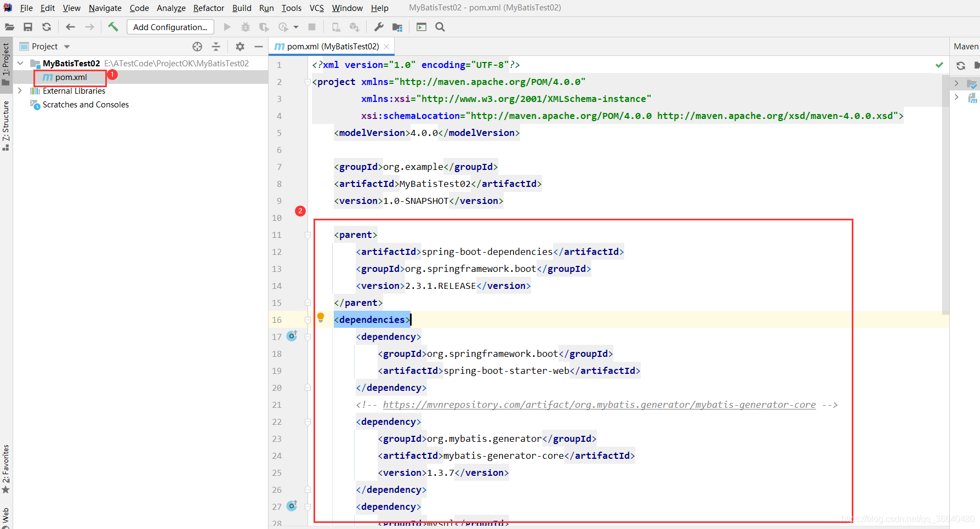Open the profiler run dropdown arrow
This screenshot has width=980, height=529.
pos(296,27)
